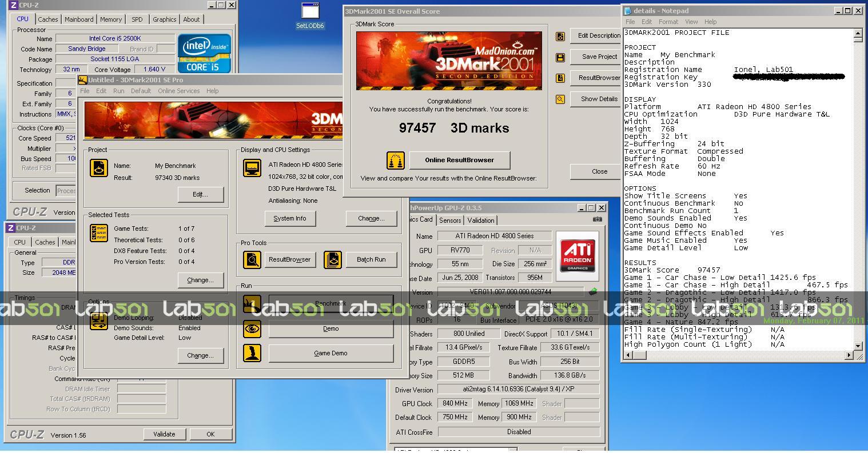The image size is (868, 453).
Task: Click the Project document icon in 3DMark main window
Action: [99, 169]
